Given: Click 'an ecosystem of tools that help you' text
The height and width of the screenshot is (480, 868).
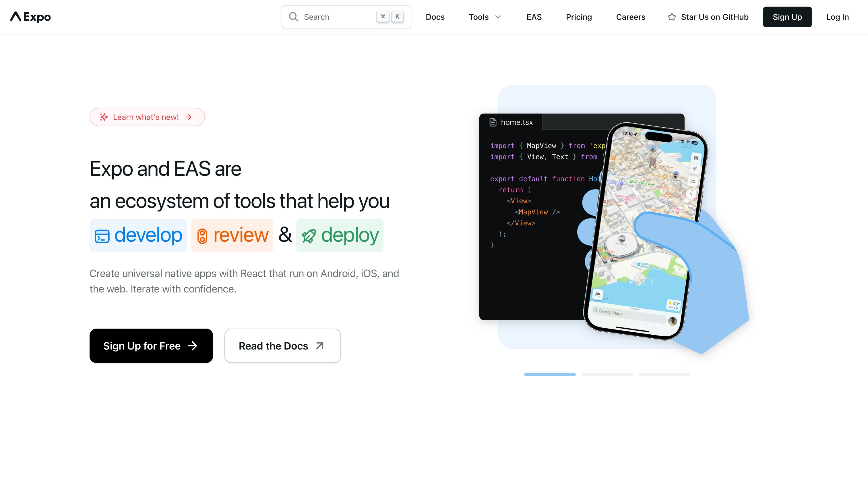Looking at the screenshot, I should 240,201.
